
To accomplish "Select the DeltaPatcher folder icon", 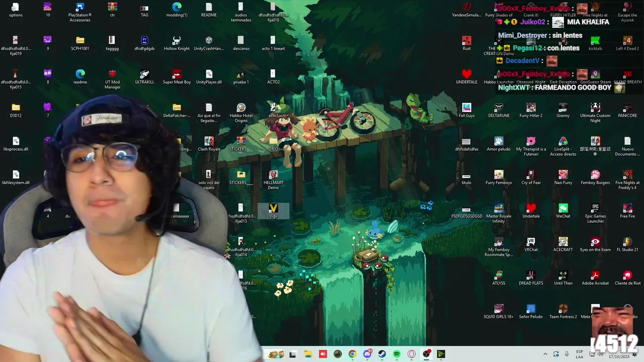I will pos(177,111).
